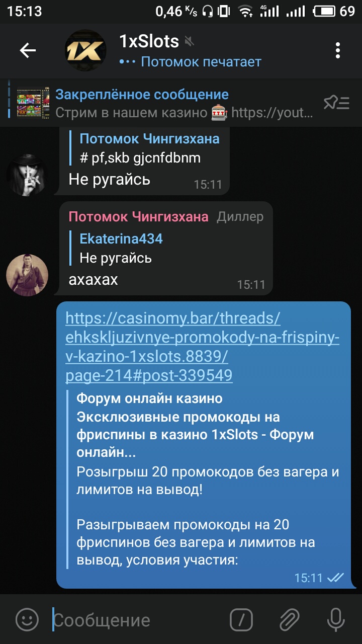362x644 pixels.
Task: Open the three-dot options menu
Action: pos(338,50)
